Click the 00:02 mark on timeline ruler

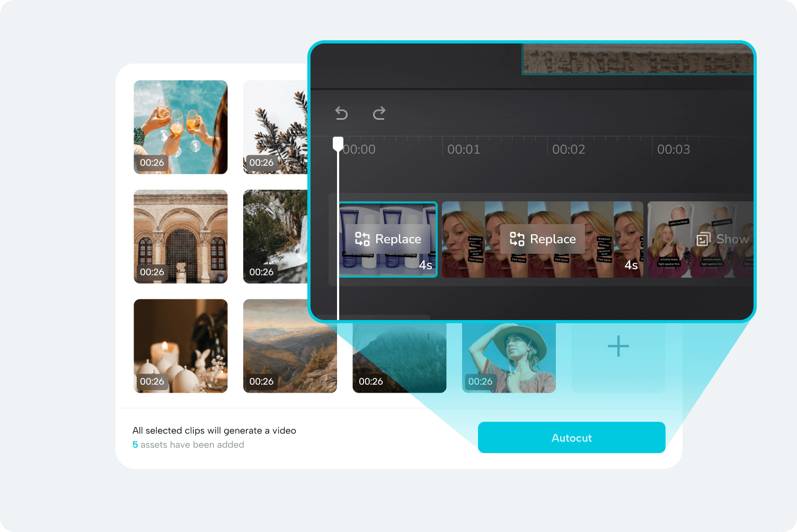coord(569,149)
